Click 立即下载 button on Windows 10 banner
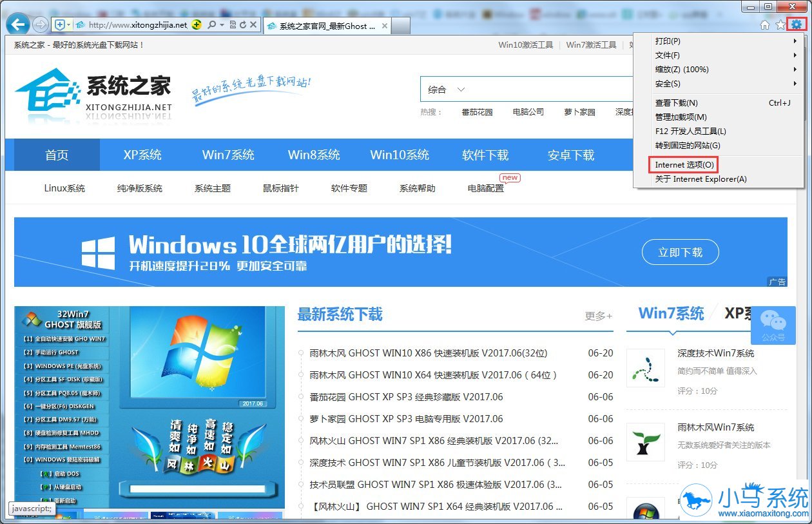 click(x=680, y=253)
